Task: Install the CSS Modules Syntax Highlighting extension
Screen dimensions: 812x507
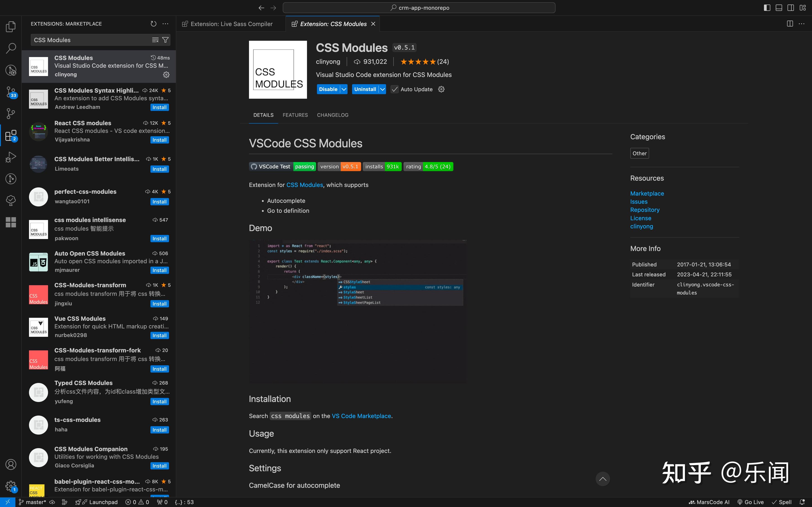Action: 160,107
